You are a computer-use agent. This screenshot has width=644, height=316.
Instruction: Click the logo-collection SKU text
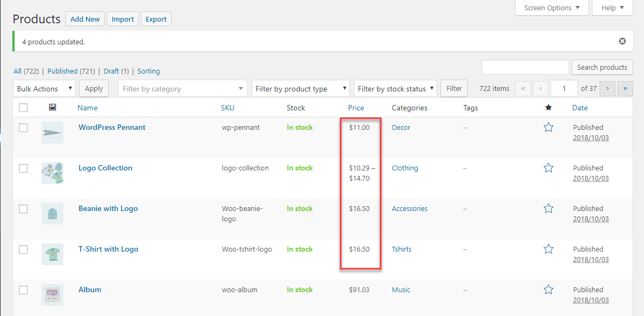[245, 168]
